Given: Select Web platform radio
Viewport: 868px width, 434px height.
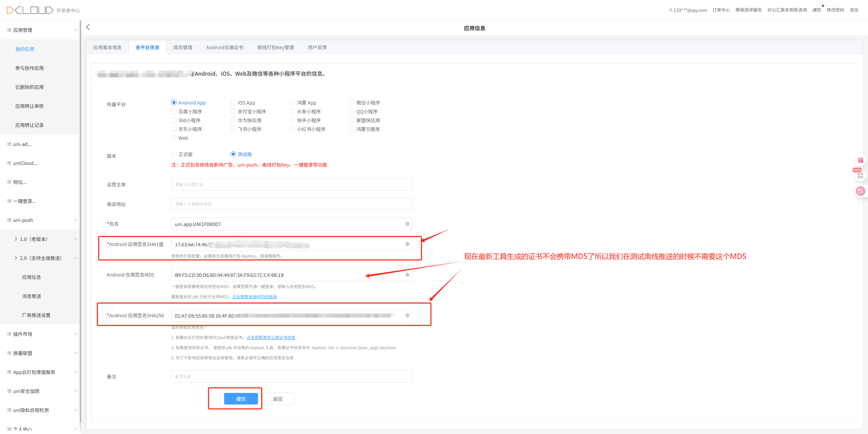Looking at the screenshot, I should point(174,138).
